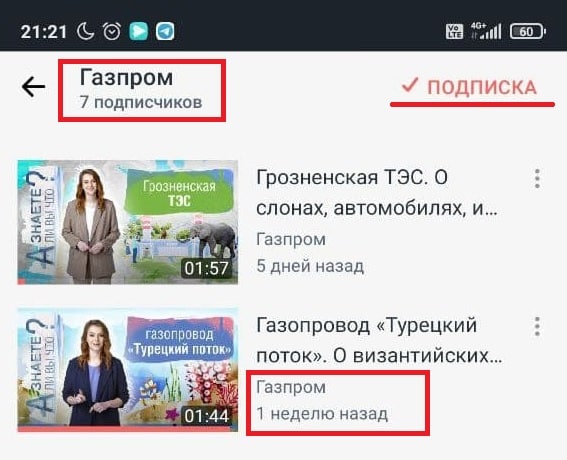Open the Турецкий поток video thumbnail

128,370
